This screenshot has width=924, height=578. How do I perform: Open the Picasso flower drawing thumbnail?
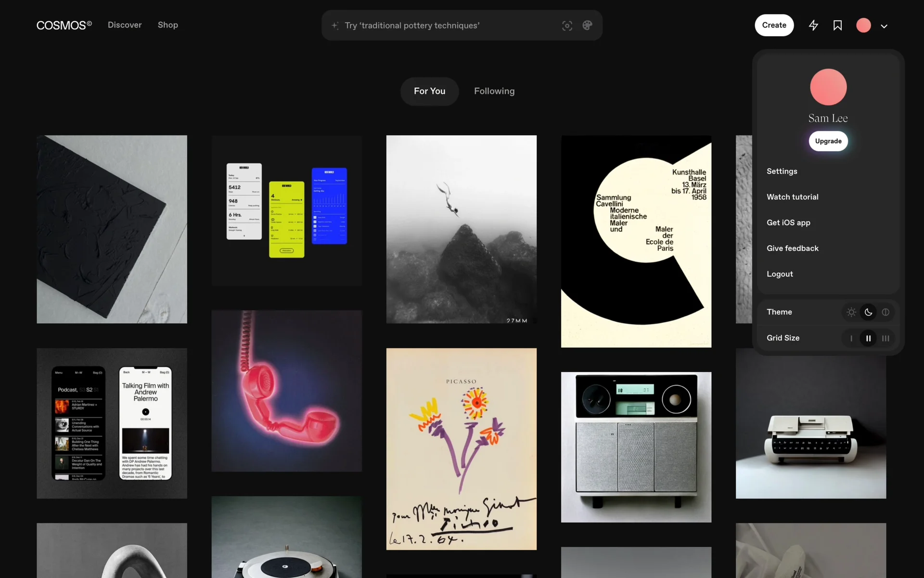pyautogui.click(x=461, y=448)
